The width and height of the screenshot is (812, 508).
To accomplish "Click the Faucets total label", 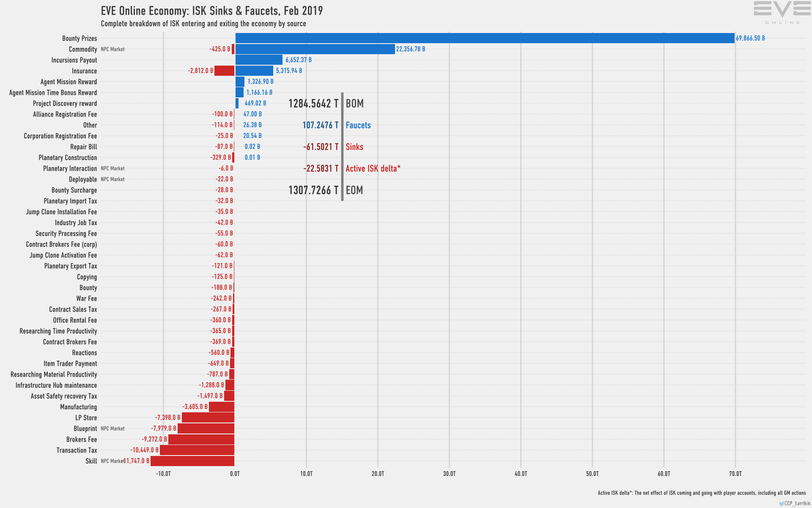I will (x=358, y=125).
